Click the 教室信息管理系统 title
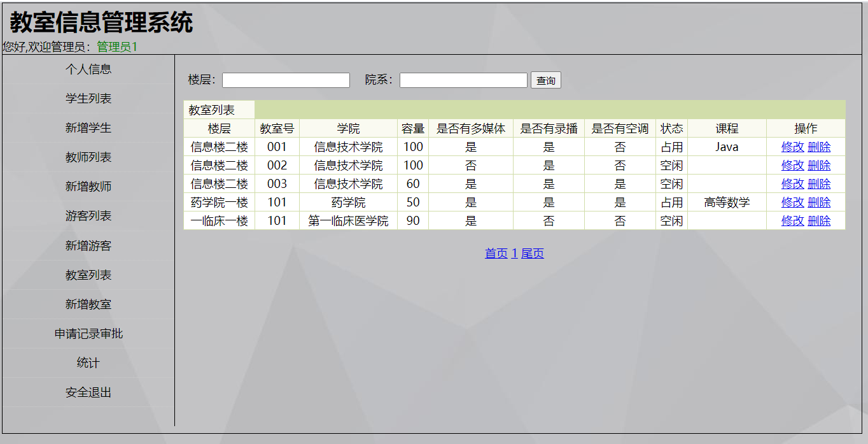This screenshot has height=444, width=868. click(101, 23)
